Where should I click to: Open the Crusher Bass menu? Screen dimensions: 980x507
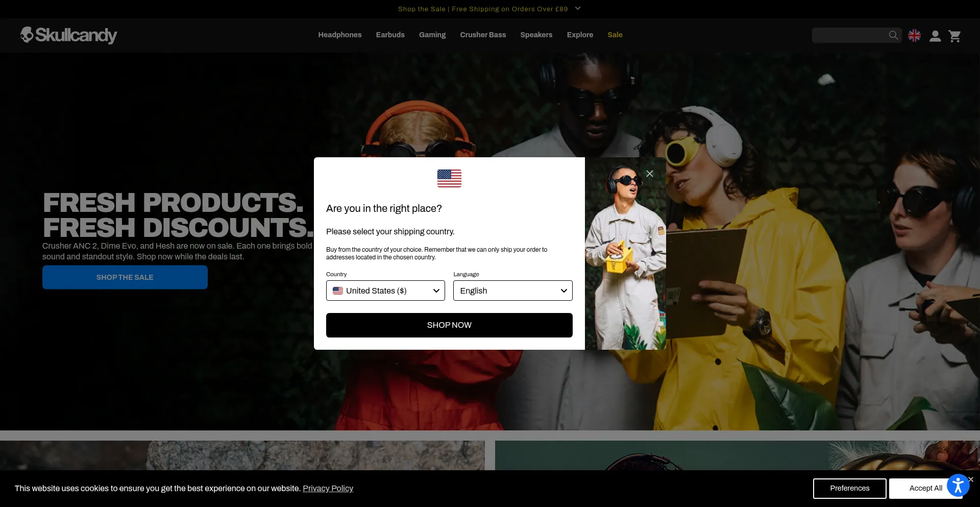[483, 35]
